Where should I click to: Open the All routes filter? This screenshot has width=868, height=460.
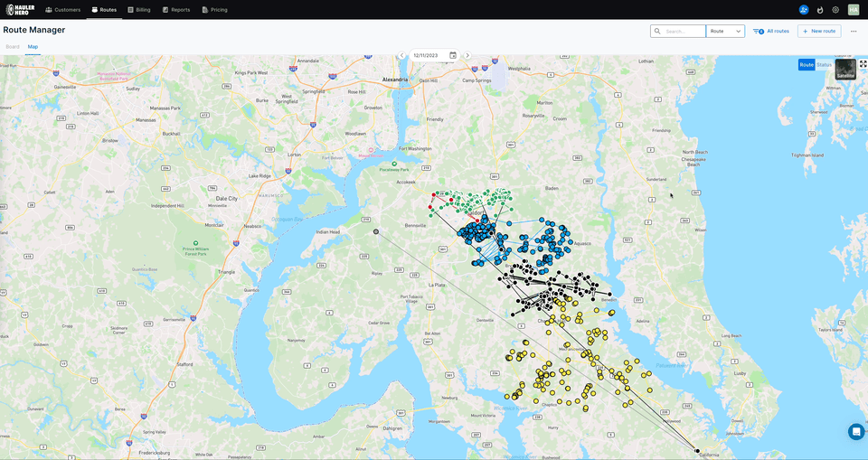(770, 31)
